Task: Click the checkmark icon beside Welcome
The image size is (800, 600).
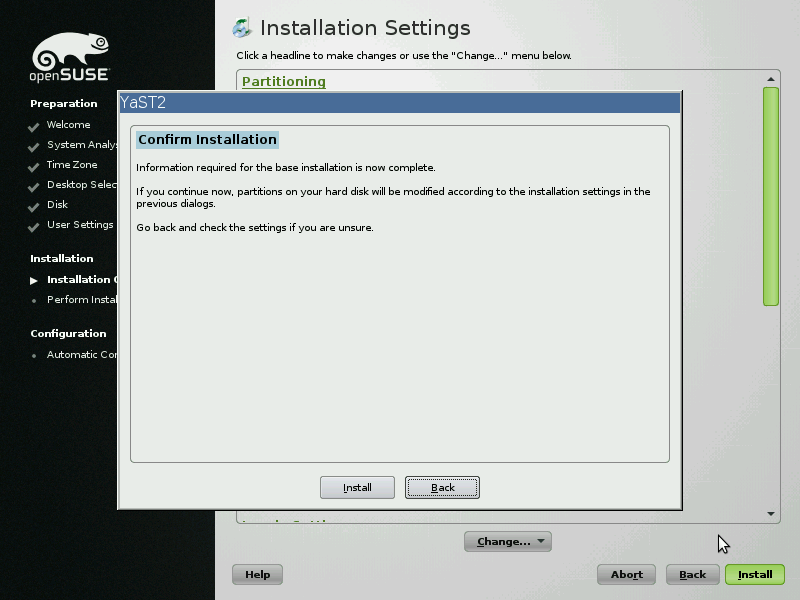Action: click(34, 126)
